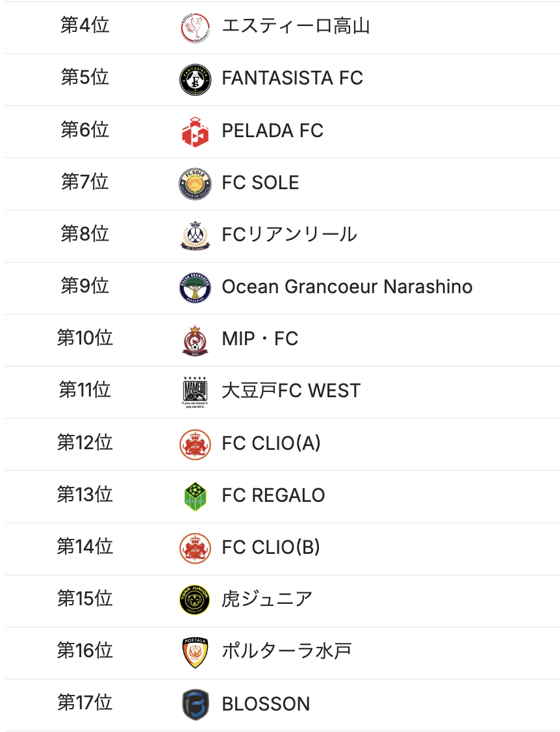
Task: Click the FC CLIO(A) orange emblem
Action: [x=195, y=444]
